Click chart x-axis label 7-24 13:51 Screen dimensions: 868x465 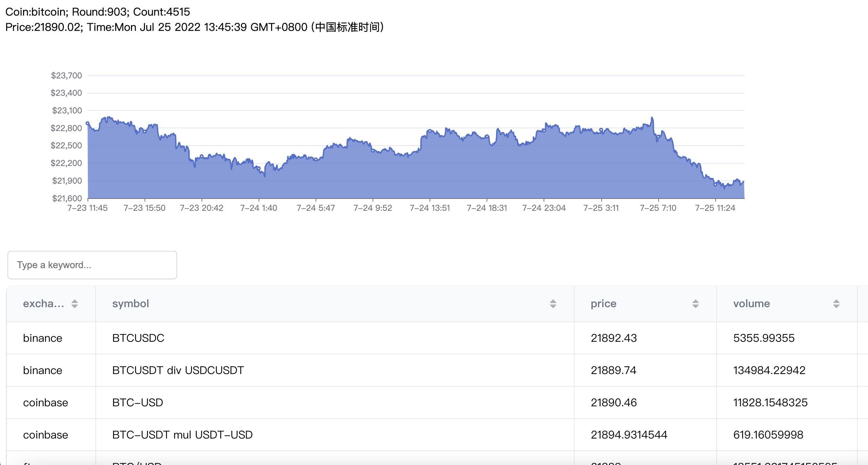click(x=430, y=208)
